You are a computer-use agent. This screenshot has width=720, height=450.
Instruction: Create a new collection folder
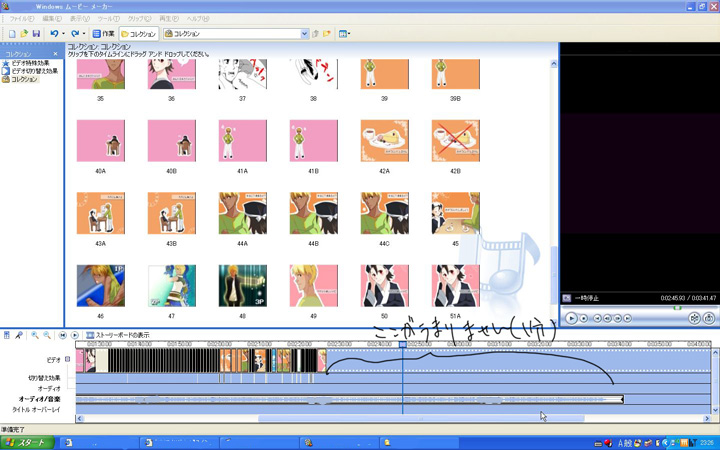[x=327, y=34]
